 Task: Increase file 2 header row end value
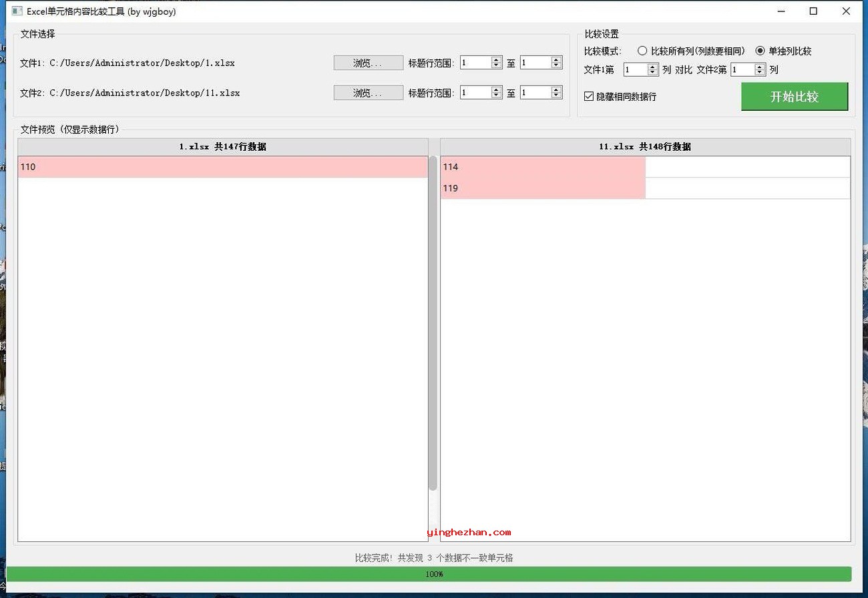coord(556,89)
